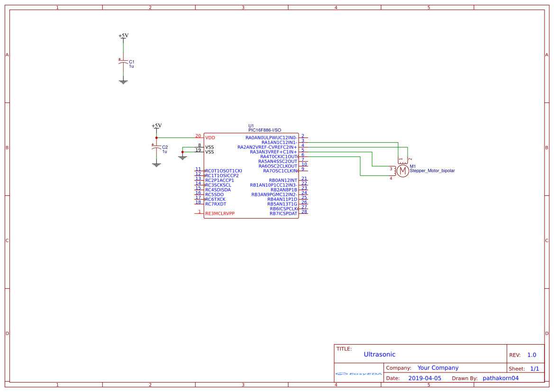Click the Stepper_Motor_bipolar text label

[432, 171]
